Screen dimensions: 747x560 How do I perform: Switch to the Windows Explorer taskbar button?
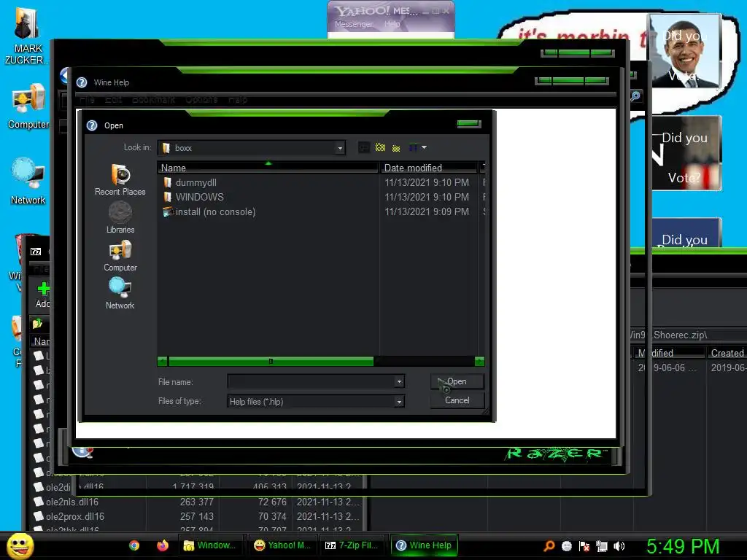click(211, 545)
